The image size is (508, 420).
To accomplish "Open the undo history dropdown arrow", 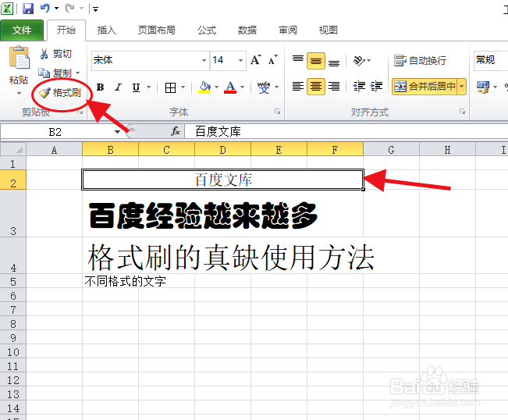I will tap(56, 9).
